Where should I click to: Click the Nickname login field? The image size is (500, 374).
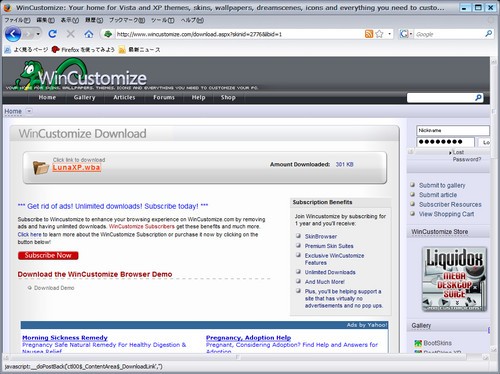453,130
